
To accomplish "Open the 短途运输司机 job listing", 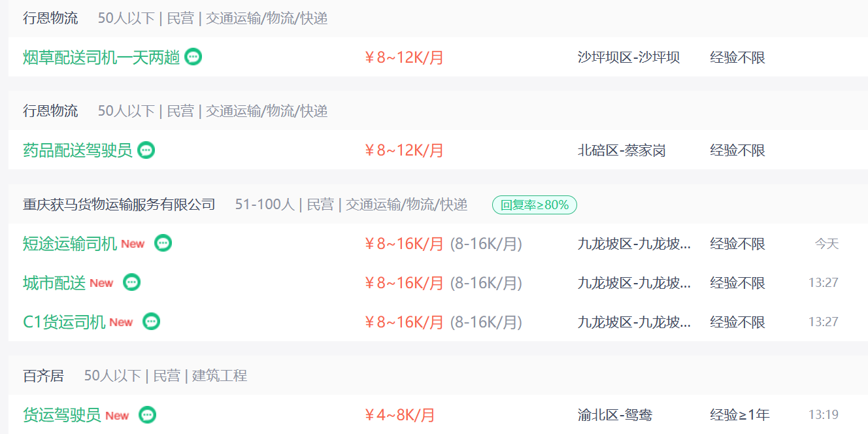I will tap(70, 244).
